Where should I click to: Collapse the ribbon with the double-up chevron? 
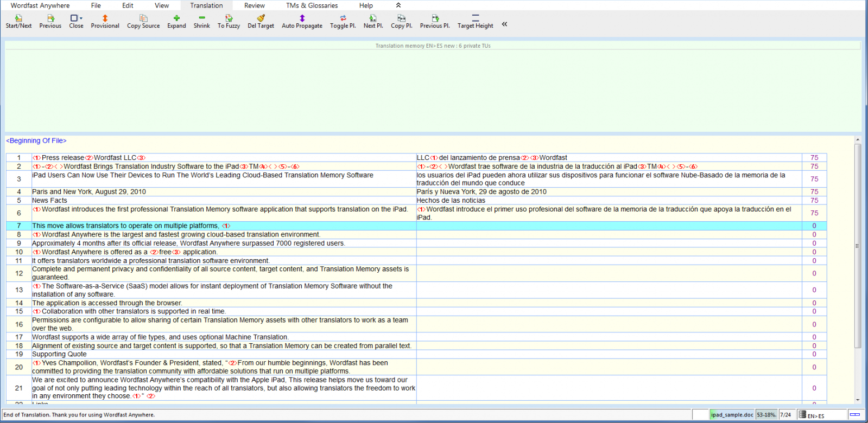coord(398,5)
